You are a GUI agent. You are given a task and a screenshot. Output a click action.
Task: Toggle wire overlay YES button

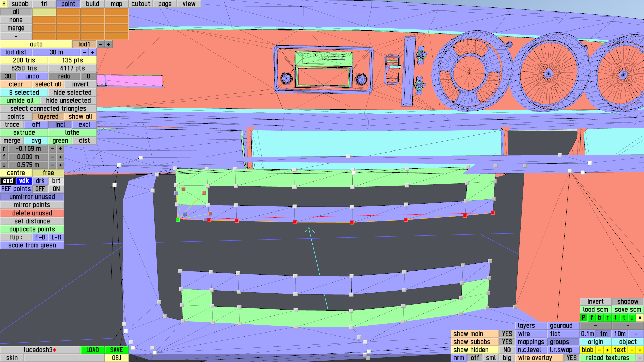pyautogui.click(x=571, y=358)
